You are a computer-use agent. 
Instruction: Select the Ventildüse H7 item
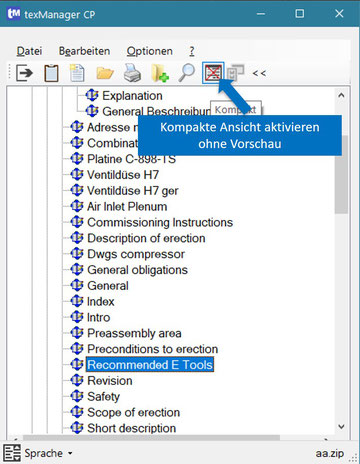[x=123, y=175]
